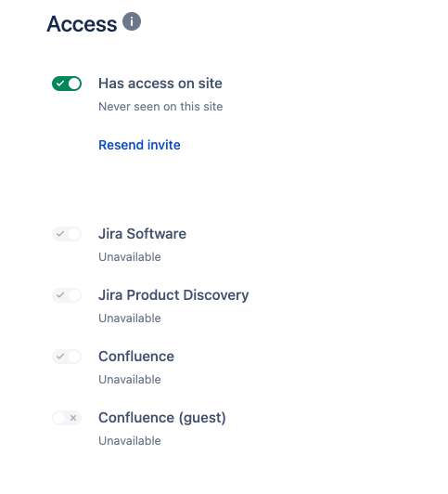Viewport: 448px width, 494px height.
Task: Click the Confluence product label
Action: [136, 357]
